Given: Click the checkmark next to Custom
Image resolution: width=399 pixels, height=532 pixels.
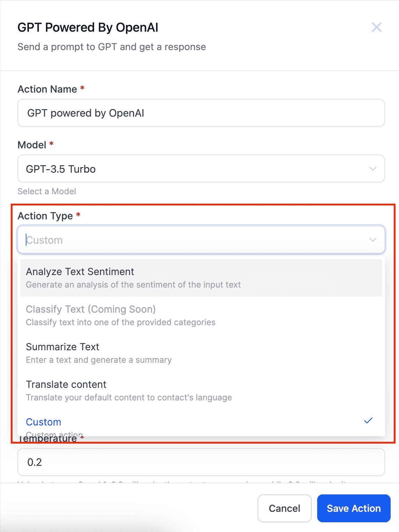Looking at the screenshot, I should tap(368, 421).
